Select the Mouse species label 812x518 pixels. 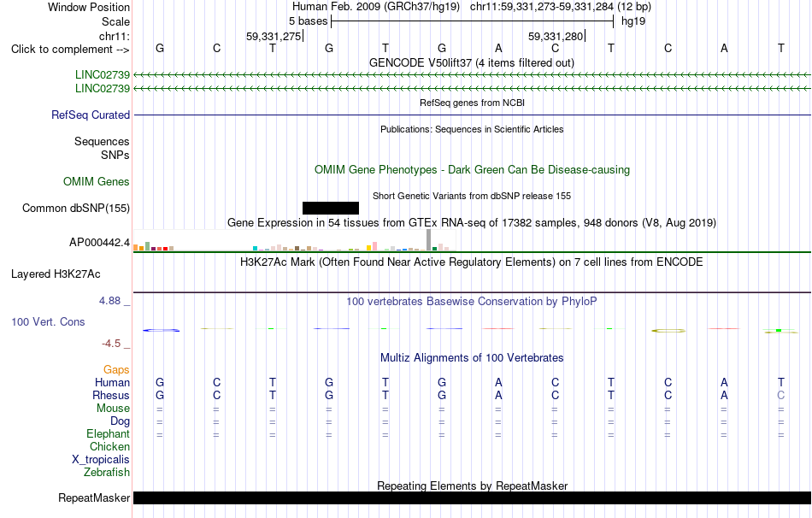pyautogui.click(x=113, y=409)
